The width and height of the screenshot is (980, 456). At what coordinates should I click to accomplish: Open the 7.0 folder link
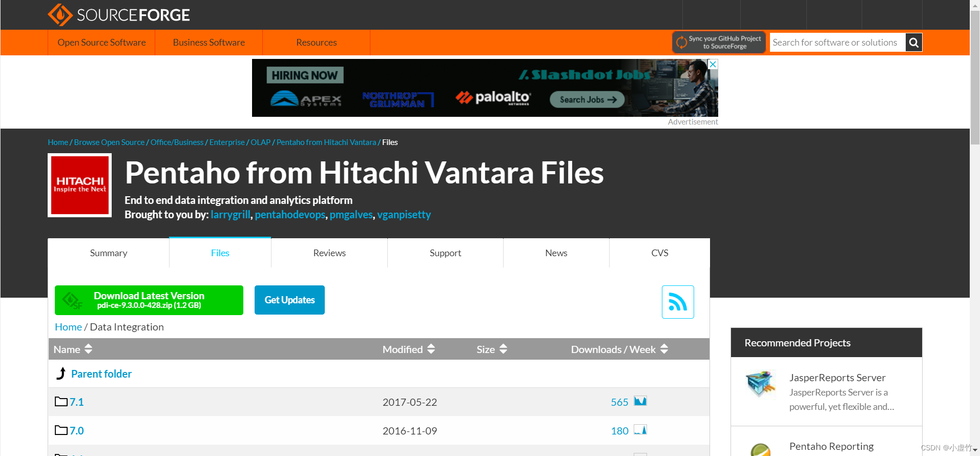(76, 431)
